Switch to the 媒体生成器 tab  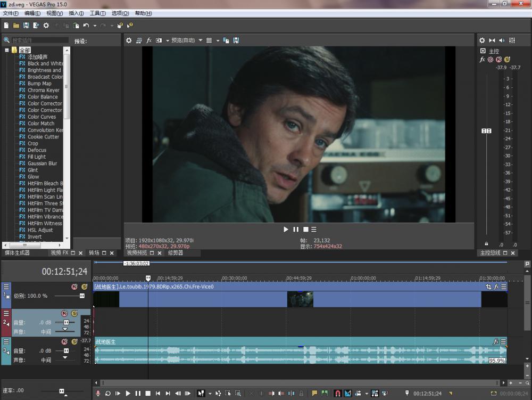click(x=17, y=253)
